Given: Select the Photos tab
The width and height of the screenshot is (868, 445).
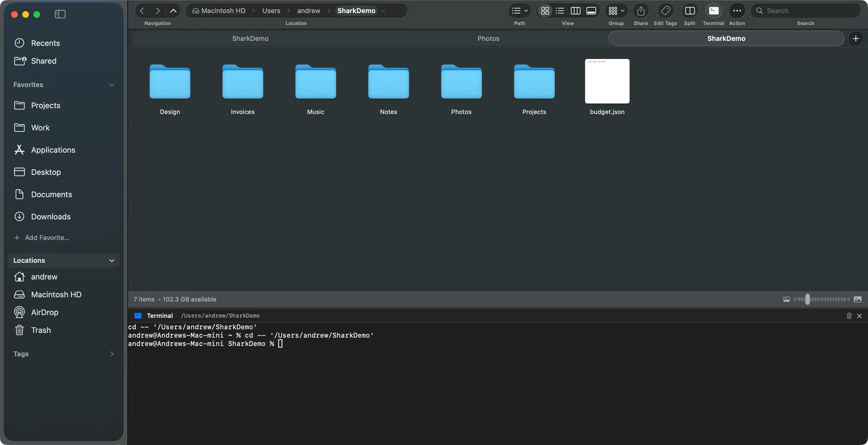Looking at the screenshot, I should 488,38.
